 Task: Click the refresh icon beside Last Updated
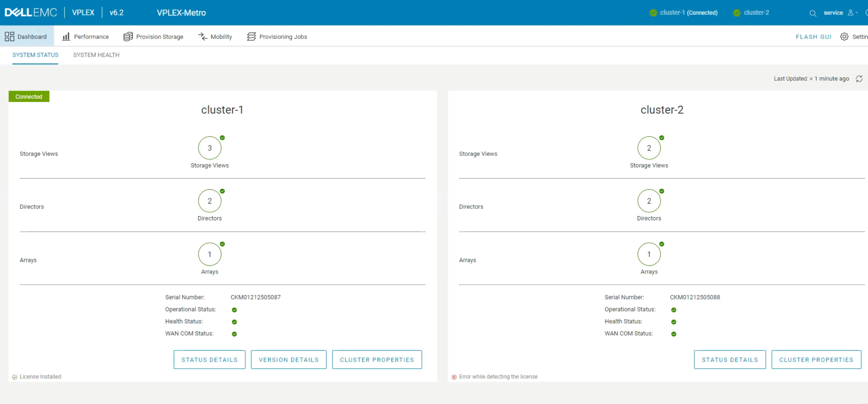click(859, 79)
